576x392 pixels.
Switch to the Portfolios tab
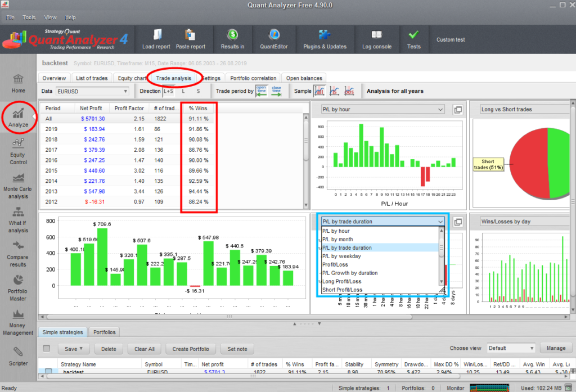[x=104, y=332]
